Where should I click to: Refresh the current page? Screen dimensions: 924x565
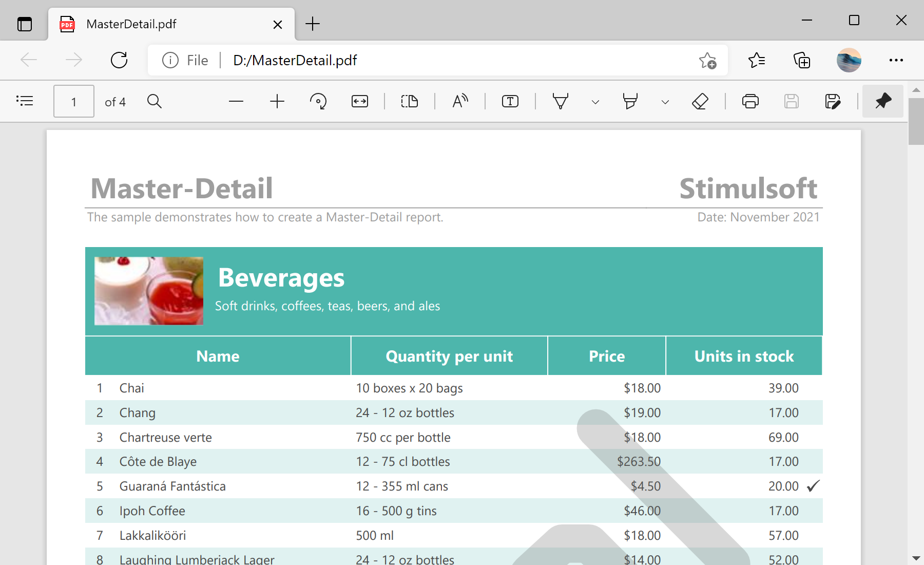tap(119, 60)
